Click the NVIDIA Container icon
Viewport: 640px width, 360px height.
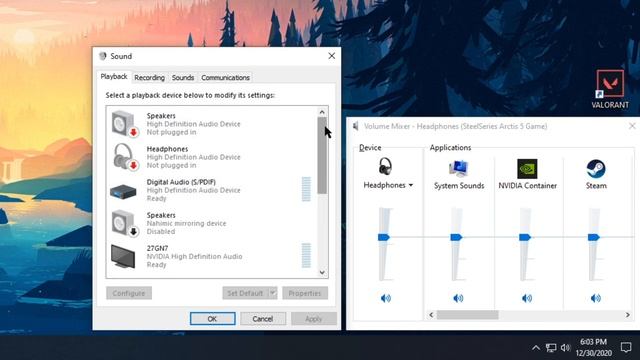pyautogui.click(x=527, y=169)
